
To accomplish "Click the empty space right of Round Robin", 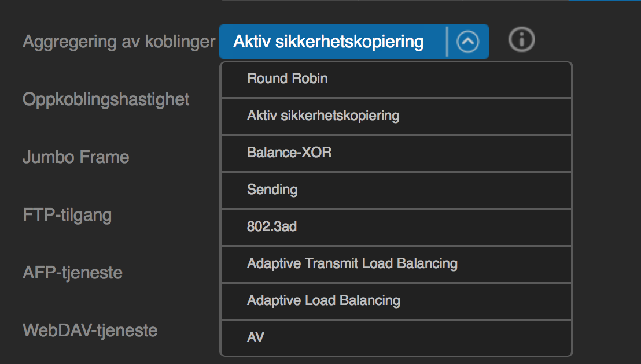I will point(449,80).
